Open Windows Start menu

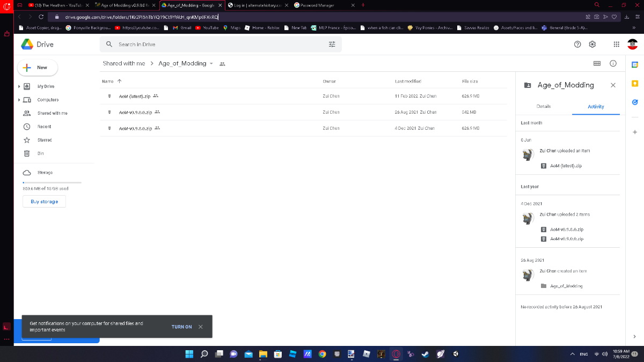[x=189, y=354]
